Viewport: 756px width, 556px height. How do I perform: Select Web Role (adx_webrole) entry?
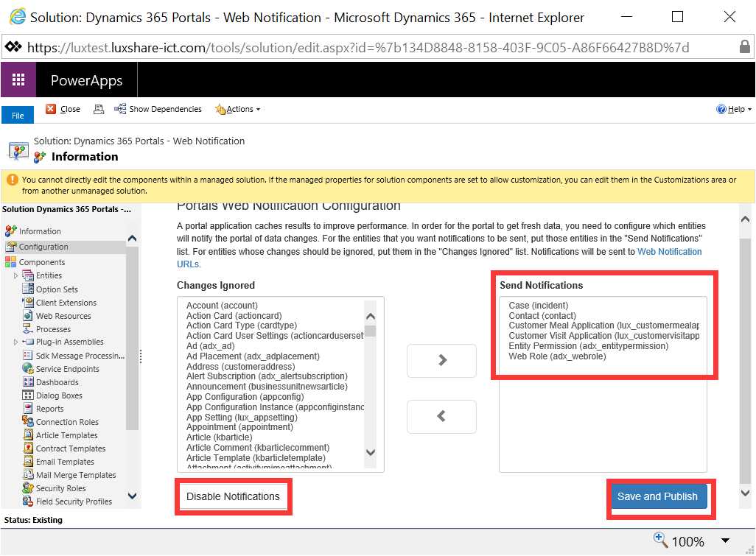557,356
